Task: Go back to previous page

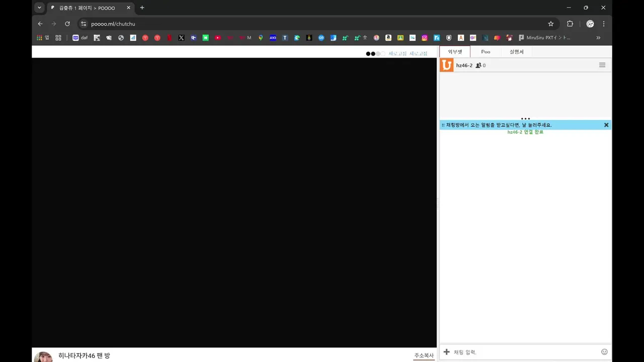Action: click(x=40, y=24)
